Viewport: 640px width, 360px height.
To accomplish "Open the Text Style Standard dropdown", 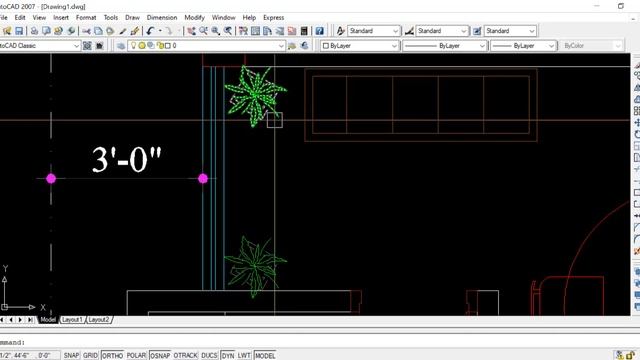I will (396, 31).
